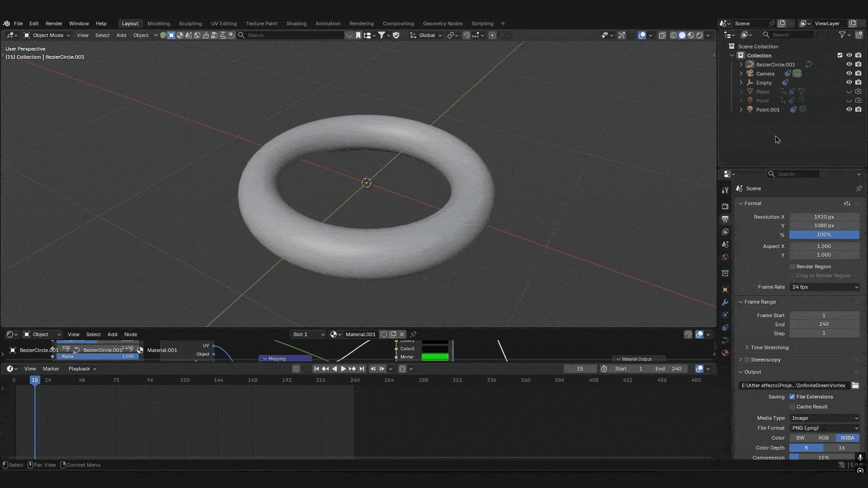The image size is (868, 488).
Task: Open the Render properties tab icon
Action: [x=725, y=206]
